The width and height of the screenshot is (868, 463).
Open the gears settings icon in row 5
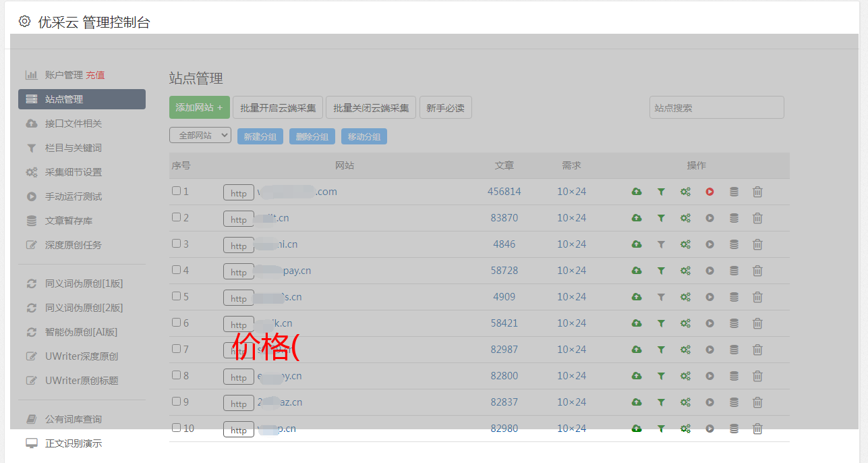(685, 297)
